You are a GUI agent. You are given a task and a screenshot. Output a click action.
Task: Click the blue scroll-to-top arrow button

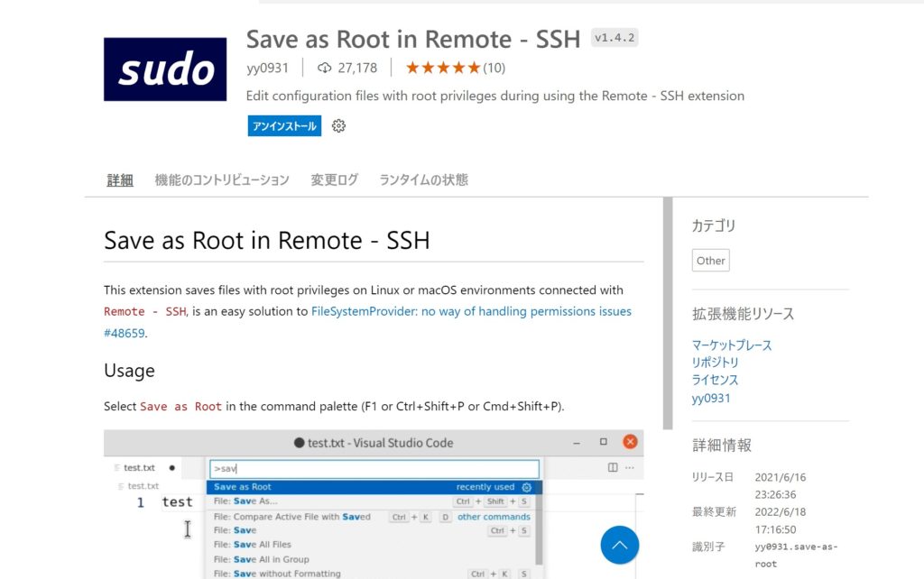pyautogui.click(x=619, y=545)
